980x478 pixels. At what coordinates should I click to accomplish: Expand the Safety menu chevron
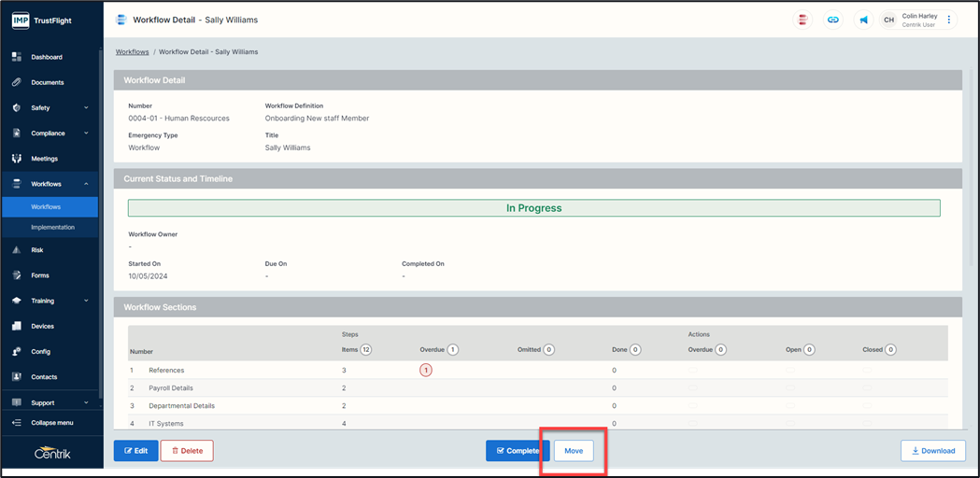click(86, 107)
